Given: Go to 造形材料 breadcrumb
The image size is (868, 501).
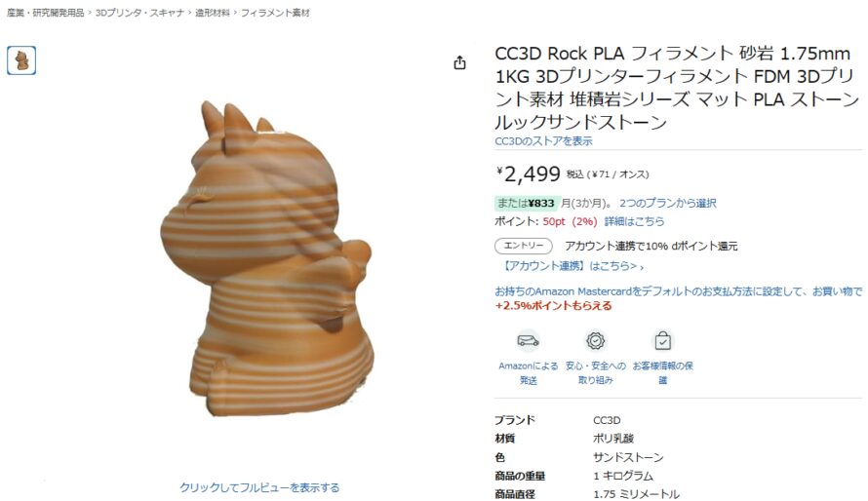Looking at the screenshot, I should click(x=212, y=12).
